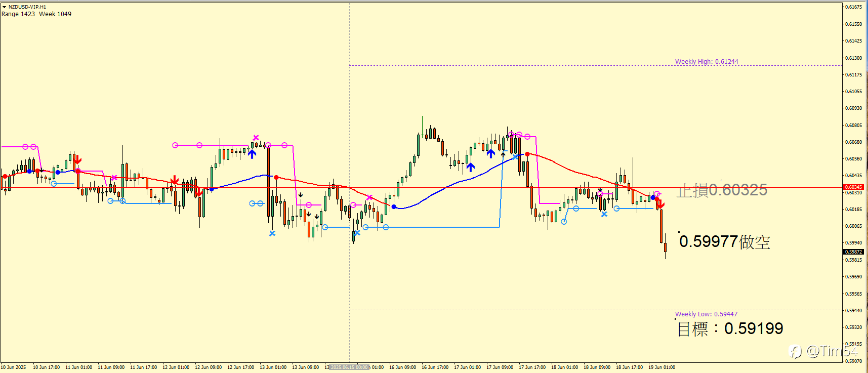Image resolution: width=868 pixels, height=373 pixels.
Task: Click the red down arrow above the latest candles
Action: [x=660, y=204]
